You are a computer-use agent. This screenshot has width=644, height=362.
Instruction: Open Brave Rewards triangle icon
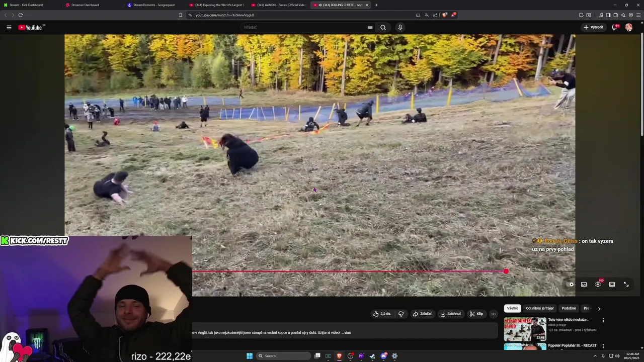[453, 15]
